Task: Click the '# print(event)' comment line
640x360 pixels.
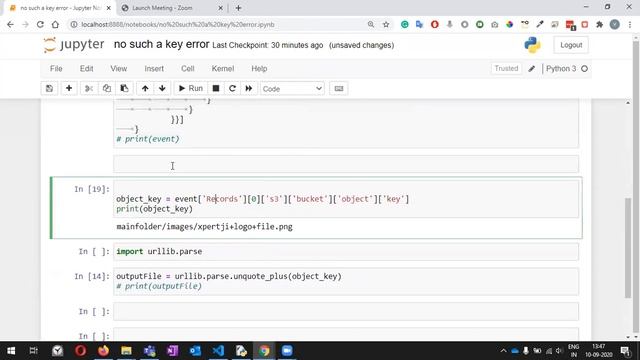Action: (x=148, y=139)
